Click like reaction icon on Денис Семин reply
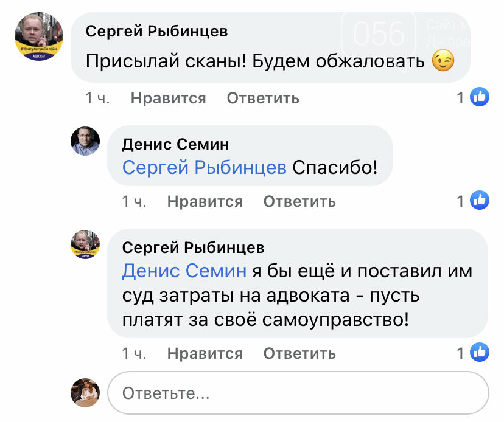Screen dimensions: 504x422 480,201
